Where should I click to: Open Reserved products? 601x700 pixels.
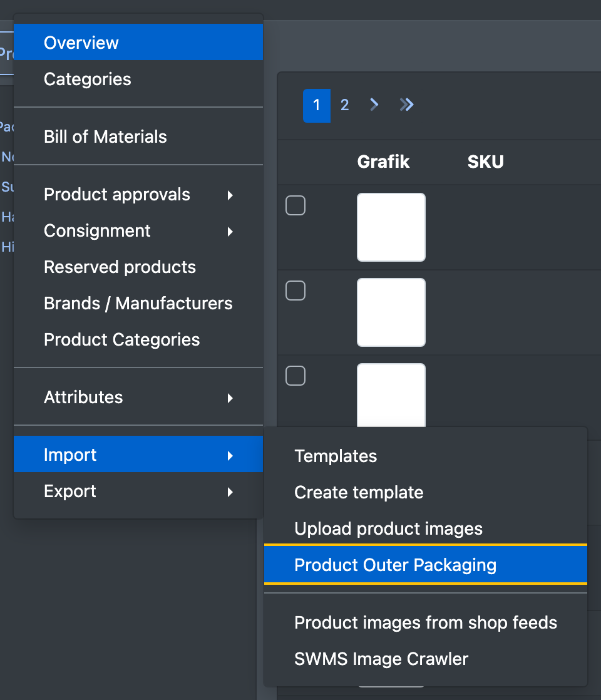coord(138,267)
